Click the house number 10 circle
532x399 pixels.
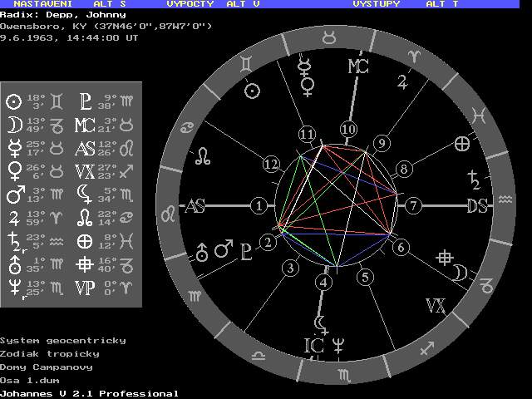click(348, 129)
